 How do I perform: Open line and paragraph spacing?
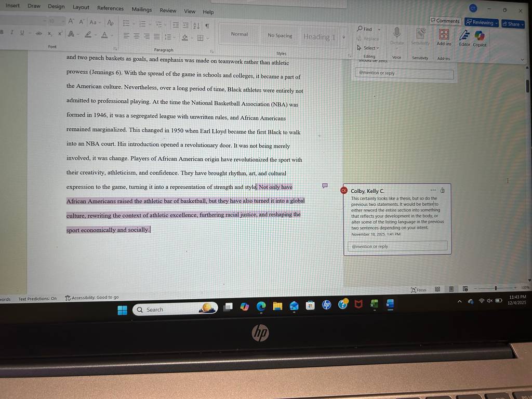pyautogui.click(x=168, y=37)
